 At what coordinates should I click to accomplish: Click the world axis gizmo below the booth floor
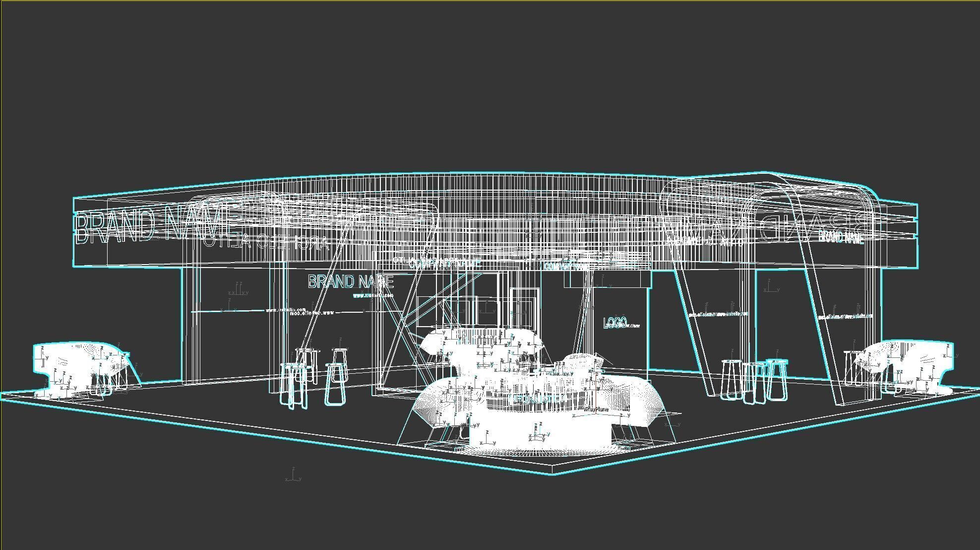(x=293, y=475)
